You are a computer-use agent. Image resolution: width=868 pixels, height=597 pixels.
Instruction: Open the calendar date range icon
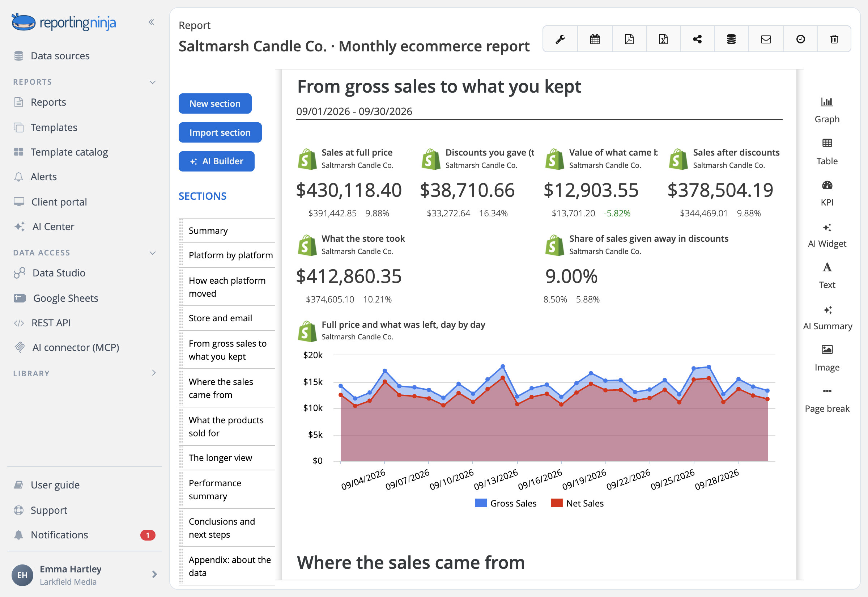[x=595, y=39]
